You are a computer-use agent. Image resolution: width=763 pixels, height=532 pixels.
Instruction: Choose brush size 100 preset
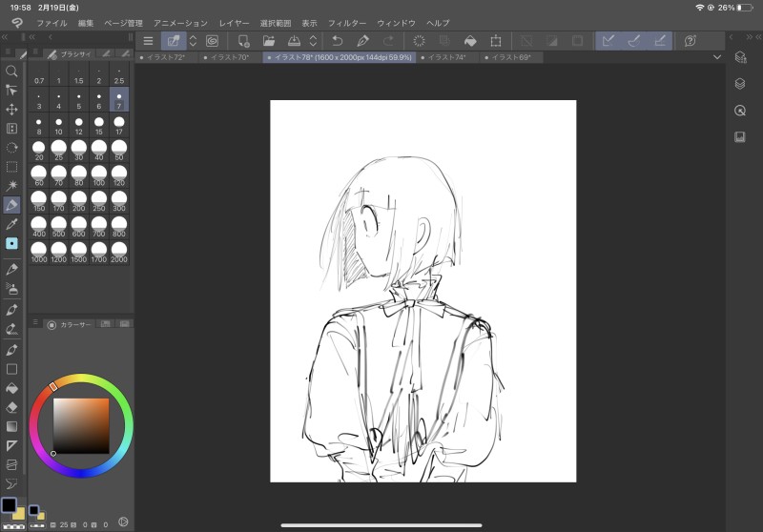click(99, 175)
